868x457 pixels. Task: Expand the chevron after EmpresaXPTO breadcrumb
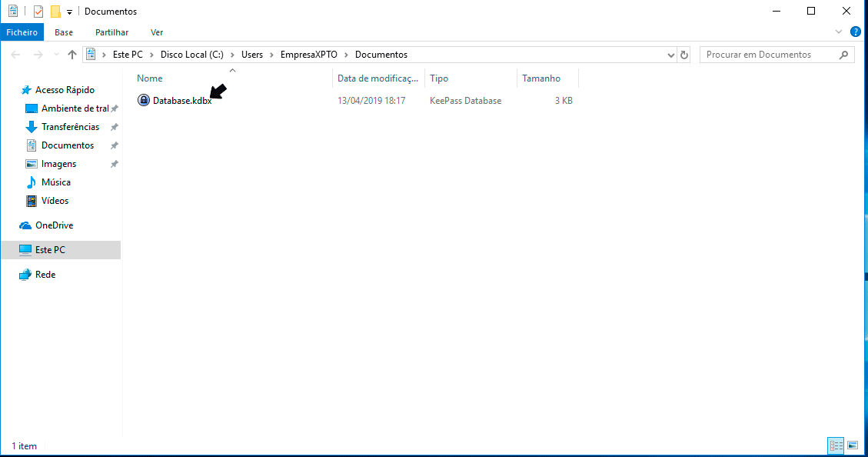point(347,55)
